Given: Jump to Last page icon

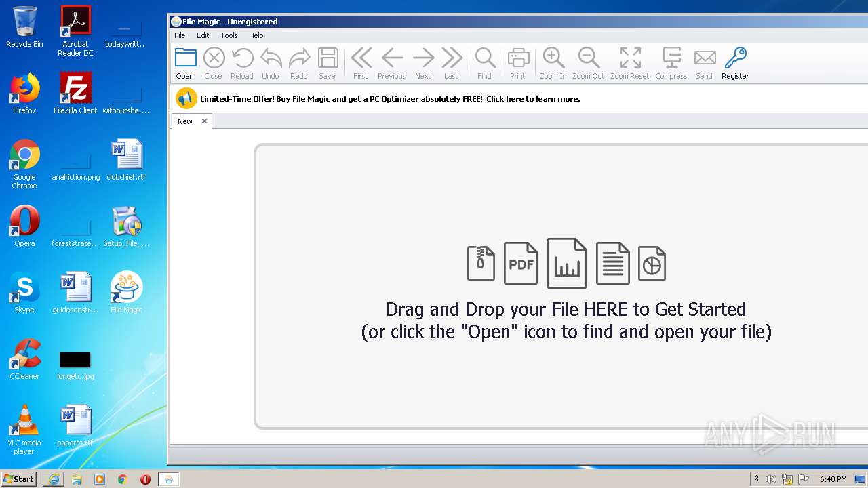Looking at the screenshot, I should (452, 58).
